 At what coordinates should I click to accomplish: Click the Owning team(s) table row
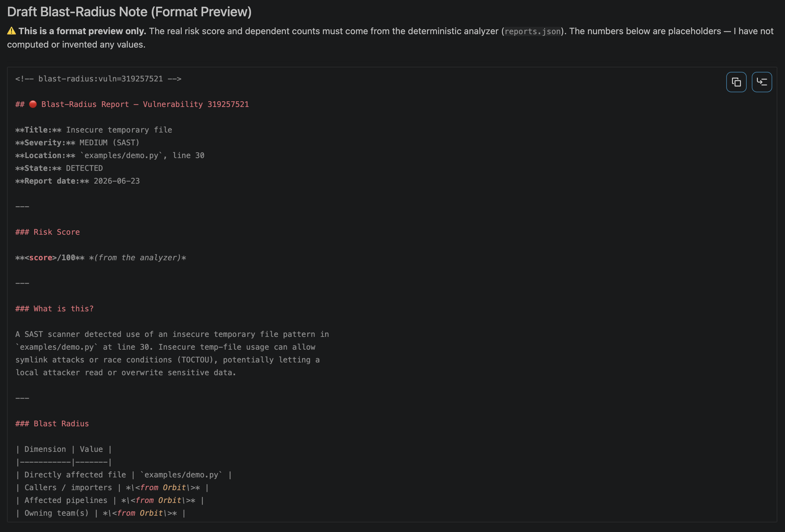(101, 513)
